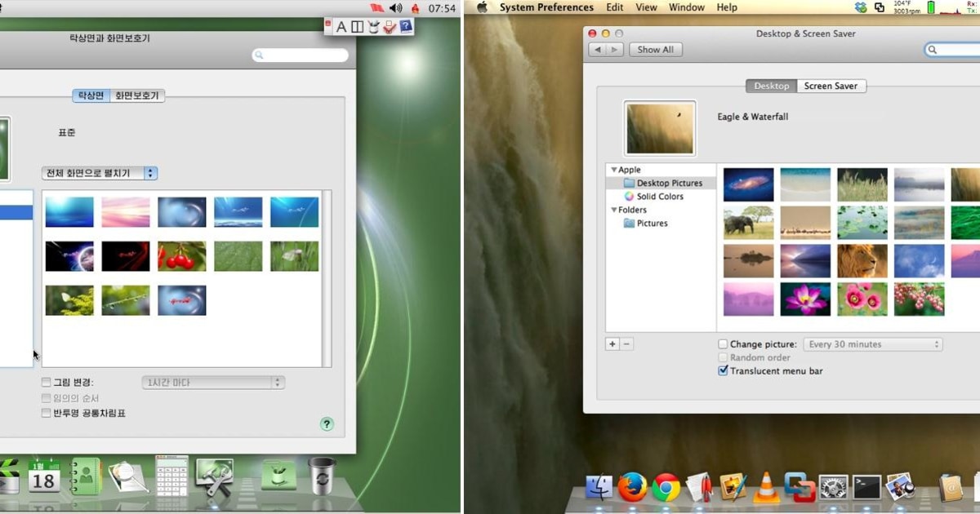Viewport: 980px width, 514px height.
Task: Open the Help menu
Action: [x=727, y=7]
